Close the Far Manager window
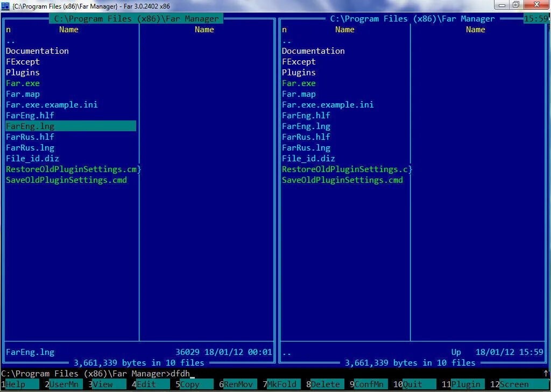 (536, 5)
